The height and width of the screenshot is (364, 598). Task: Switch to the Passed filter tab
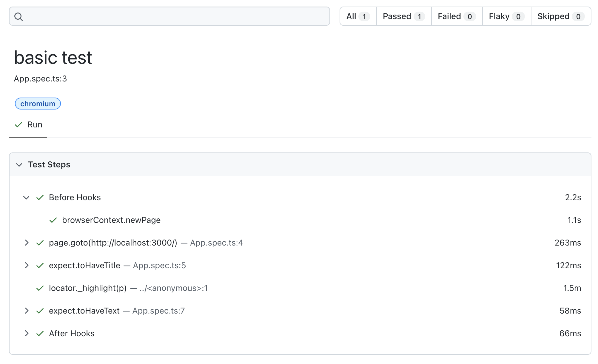pos(403,16)
